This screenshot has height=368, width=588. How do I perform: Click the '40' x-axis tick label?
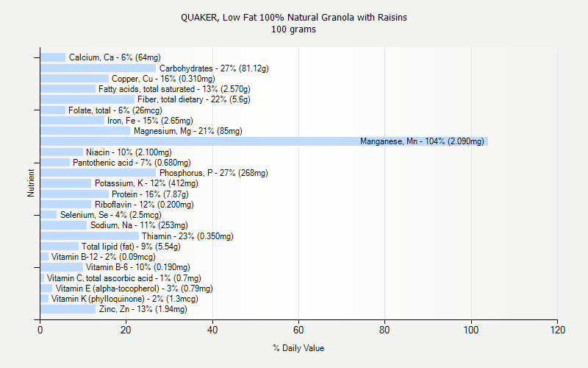212,330
